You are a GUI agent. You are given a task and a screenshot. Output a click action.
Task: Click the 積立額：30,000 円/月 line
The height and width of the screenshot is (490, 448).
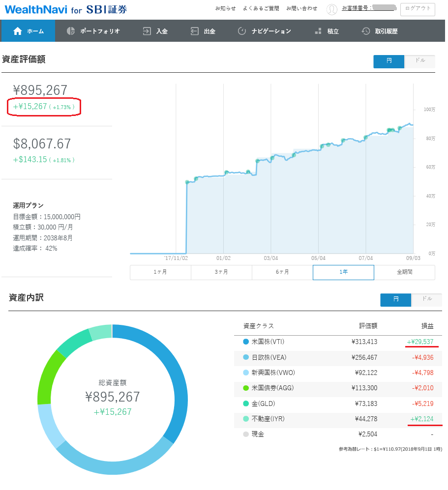(43, 227)
